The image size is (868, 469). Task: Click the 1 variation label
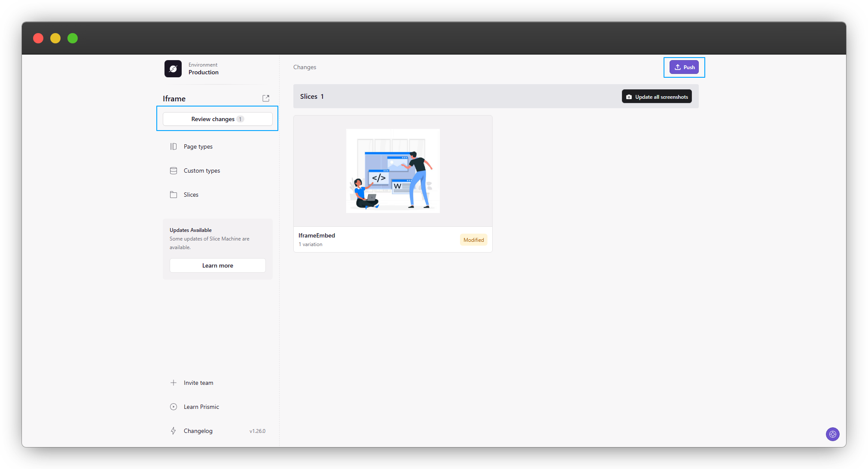[311, 244]
